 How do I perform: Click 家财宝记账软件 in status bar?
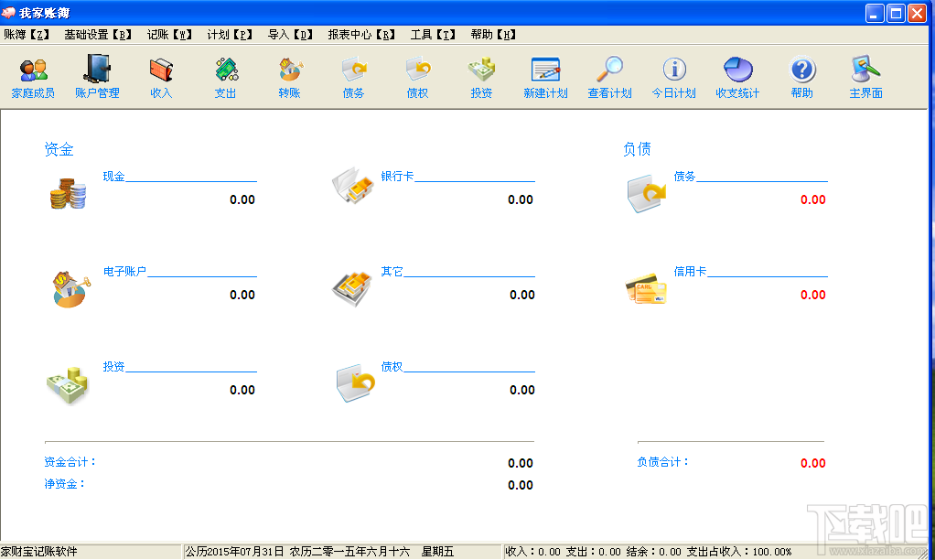click(38, 552)
